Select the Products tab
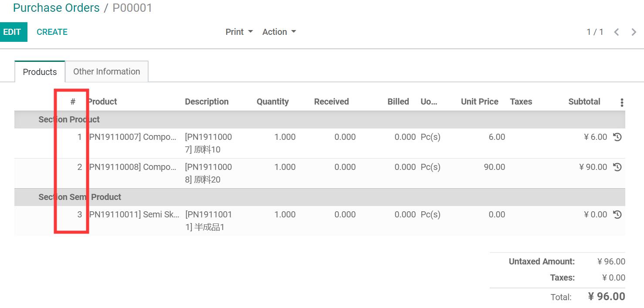Screen dimensions: 644x308 (39, 71)
